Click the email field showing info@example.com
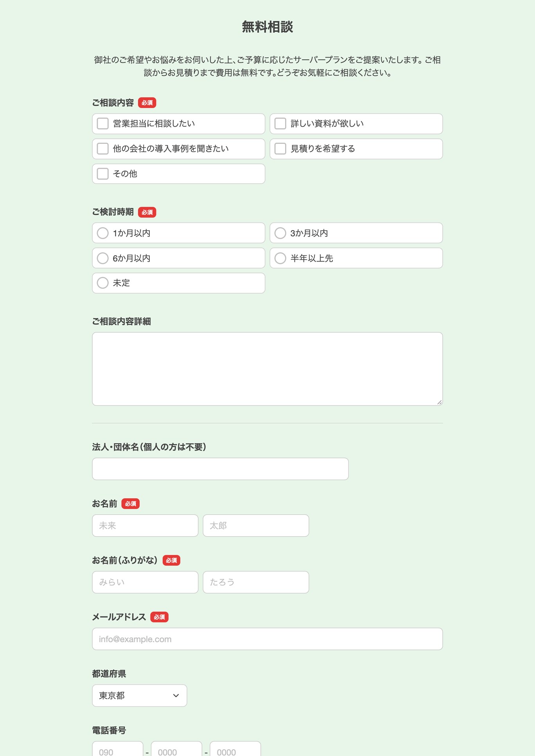The image size is (535, 756). pyautogui.click(x=267, y=639)
